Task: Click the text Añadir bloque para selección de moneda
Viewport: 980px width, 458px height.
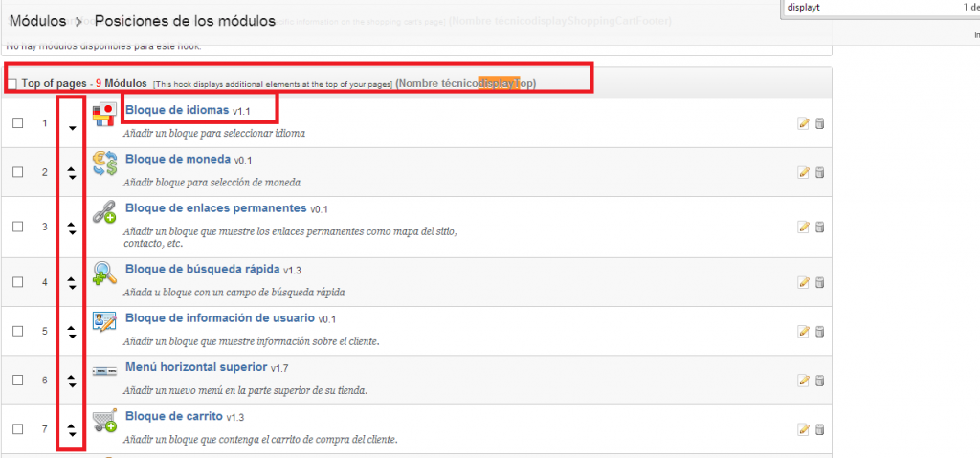Action: pyautogui.click(x=212, y=183)
